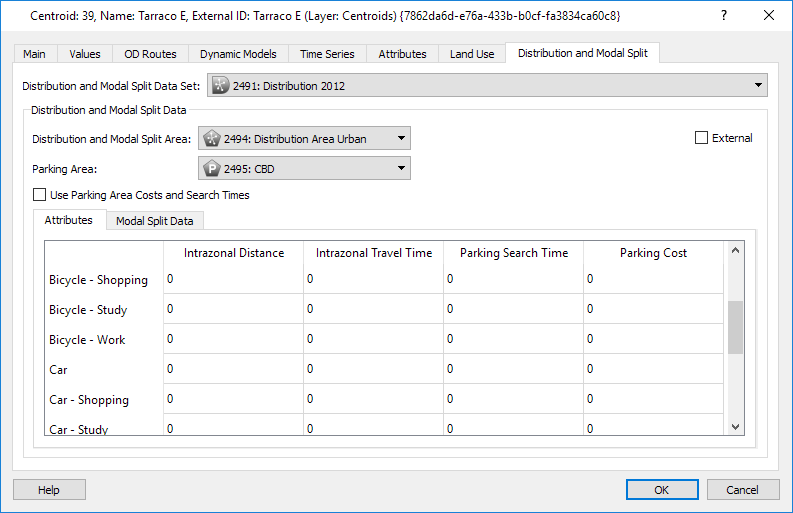The image size is (793, 513).
Task: Open the Land Use tab
Action: [x=472, y=54]
